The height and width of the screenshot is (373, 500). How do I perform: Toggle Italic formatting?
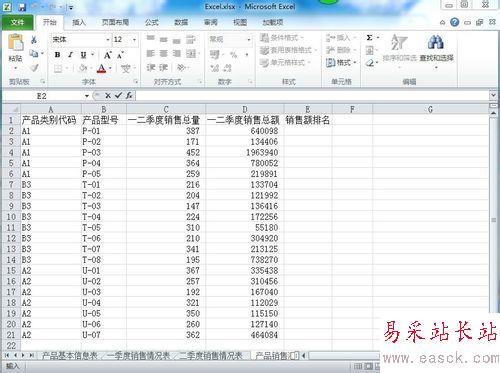(x=70, y=55)
